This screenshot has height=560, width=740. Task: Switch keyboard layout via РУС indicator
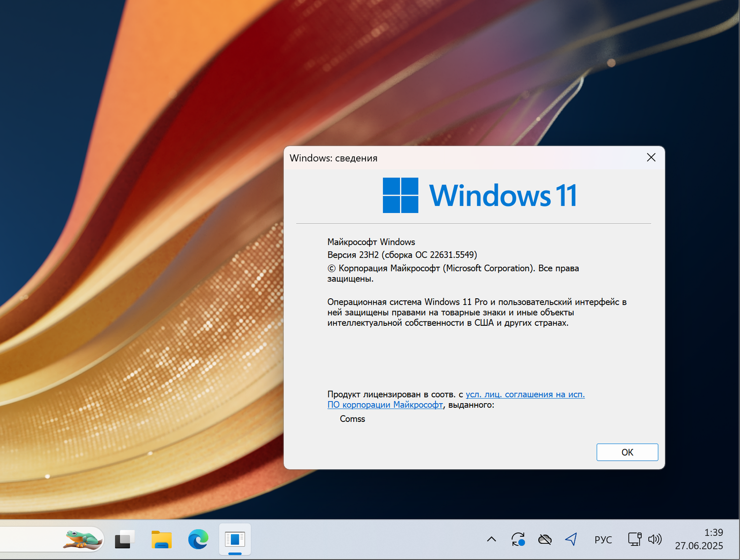603,539
